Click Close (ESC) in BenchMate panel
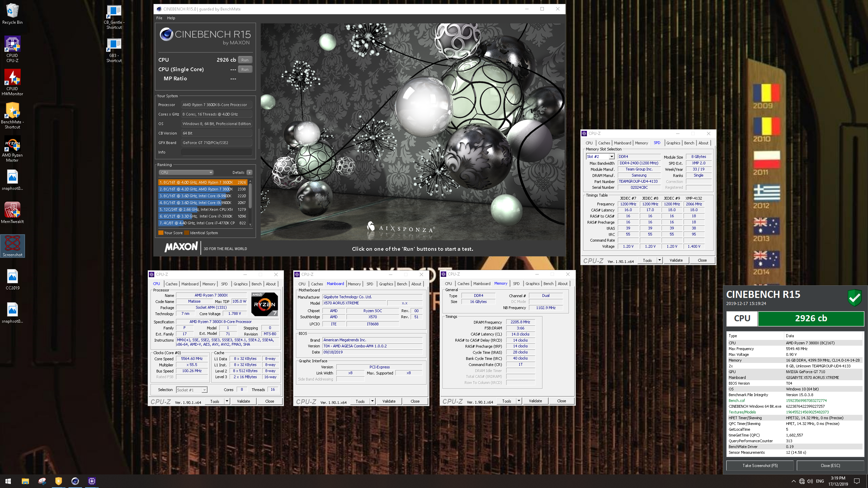 point(830,466)
